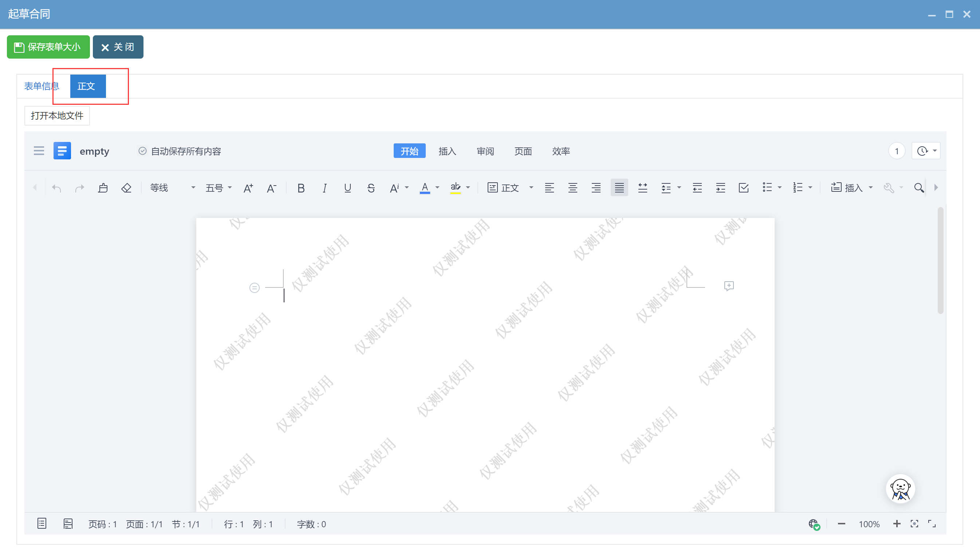Screen dimensions: 980x560
Task: Click the 打开本地文件 button
Action: click(57, 115)
